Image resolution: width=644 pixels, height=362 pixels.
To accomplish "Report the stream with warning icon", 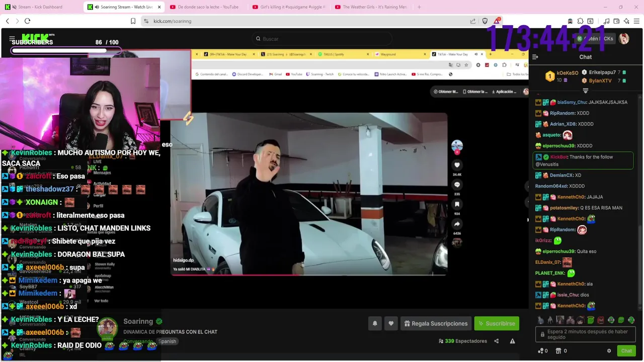I will pos(512,341).
